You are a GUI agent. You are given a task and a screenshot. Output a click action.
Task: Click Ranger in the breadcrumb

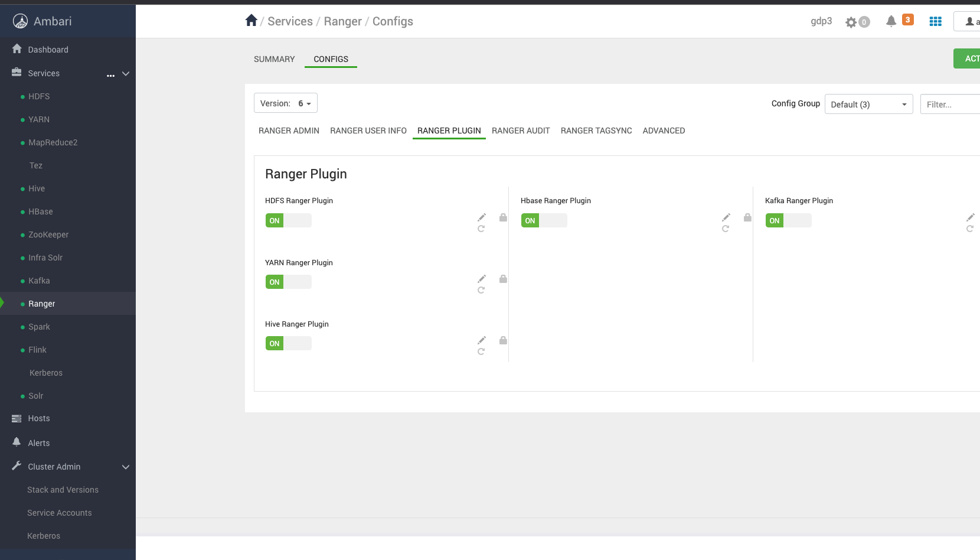(x=343, y=21)
